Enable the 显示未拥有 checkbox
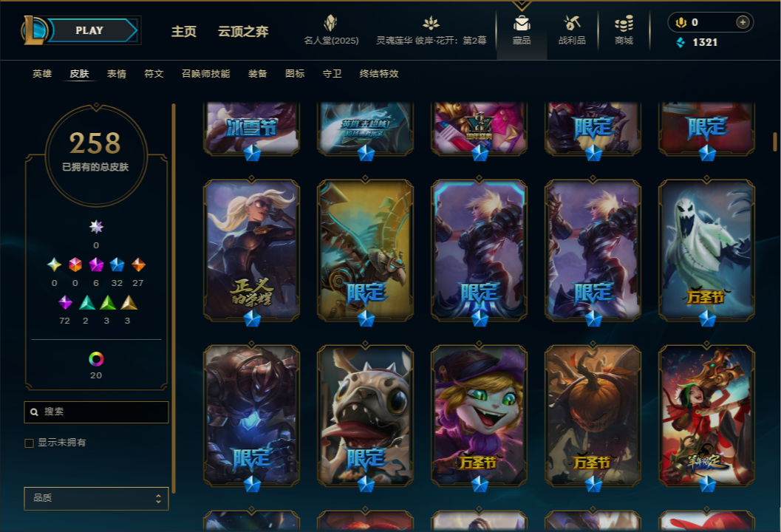781x532 pixels. click(x=30, y=443)
